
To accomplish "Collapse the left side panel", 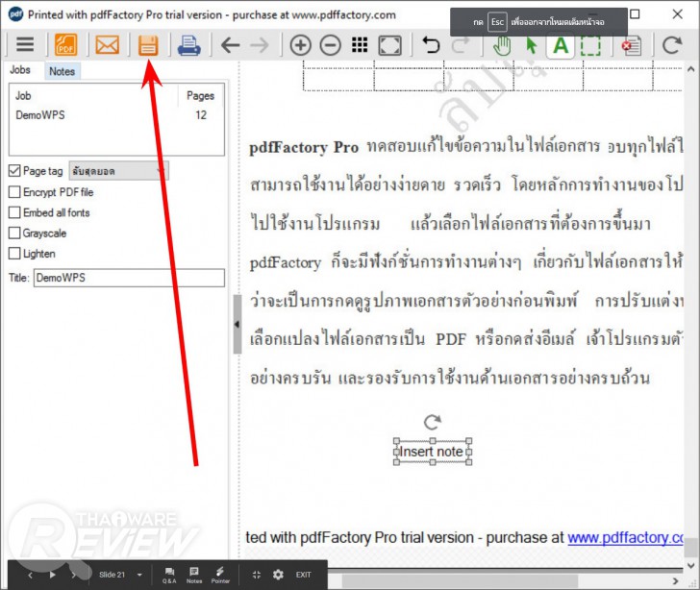I will 237,324.
